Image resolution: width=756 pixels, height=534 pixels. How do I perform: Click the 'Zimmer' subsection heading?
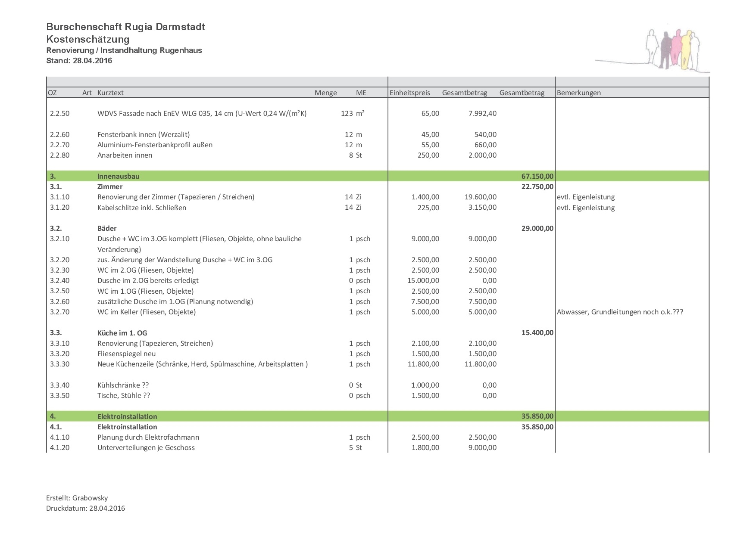coord(110,187)
